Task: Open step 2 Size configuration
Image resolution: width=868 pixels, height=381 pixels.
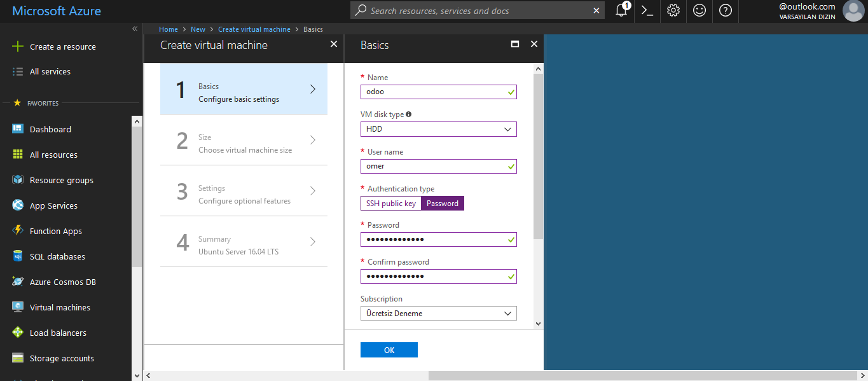Action: point(244,140)
